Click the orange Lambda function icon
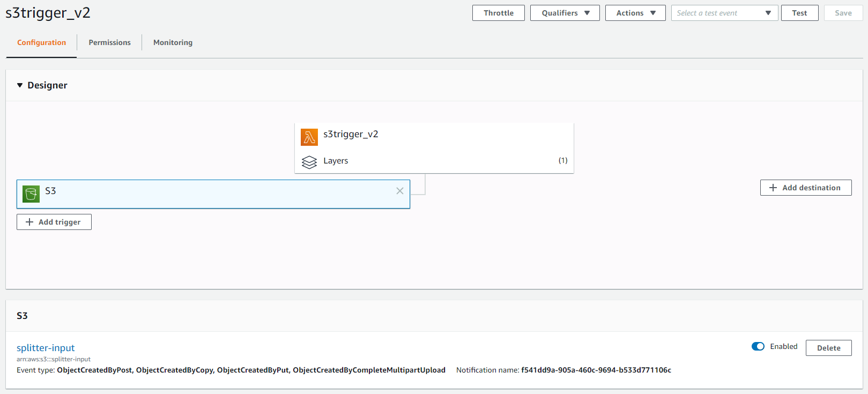Screen dimensions: 868x394 coord(309,137)
